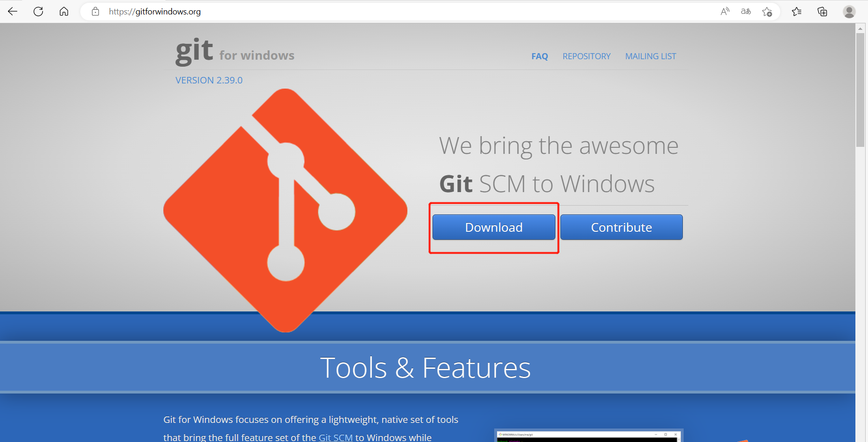The image size is (868, 442).
Task: Click the orange Git diamond logo
Action: [285, 210]
